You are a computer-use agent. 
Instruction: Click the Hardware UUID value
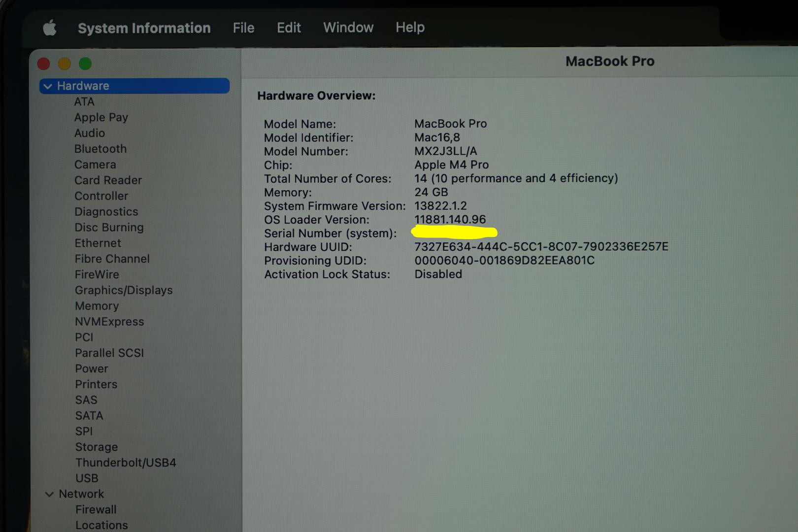(x=541, y=246)
